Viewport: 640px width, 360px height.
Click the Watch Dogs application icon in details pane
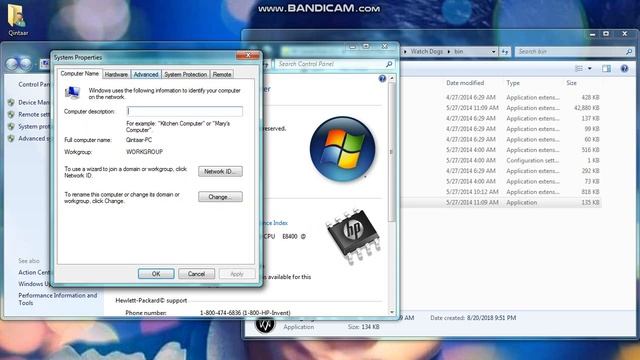[x=265, y=325]
